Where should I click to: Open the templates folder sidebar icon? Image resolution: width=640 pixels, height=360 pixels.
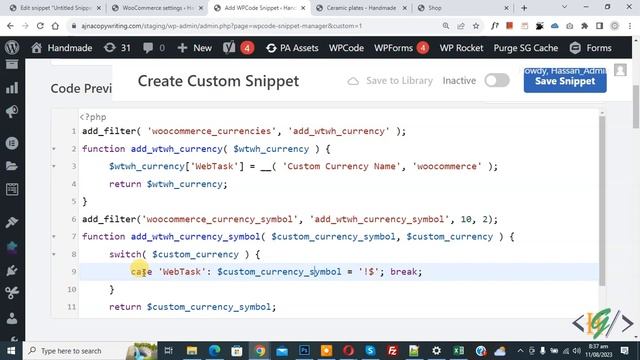tap(12, 166)
